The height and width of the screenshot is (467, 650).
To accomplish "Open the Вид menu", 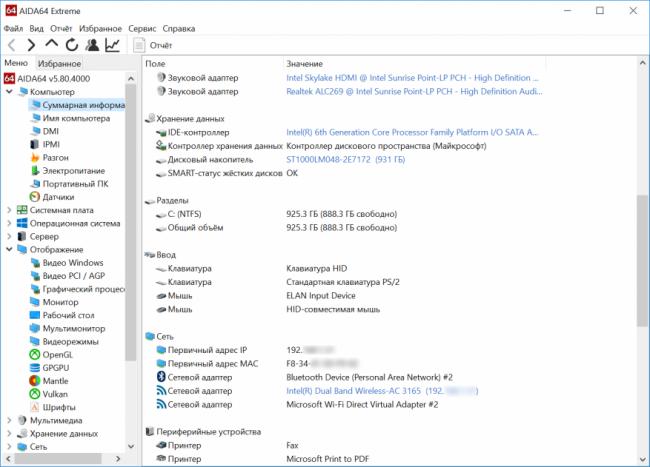I will coord(36,29).
